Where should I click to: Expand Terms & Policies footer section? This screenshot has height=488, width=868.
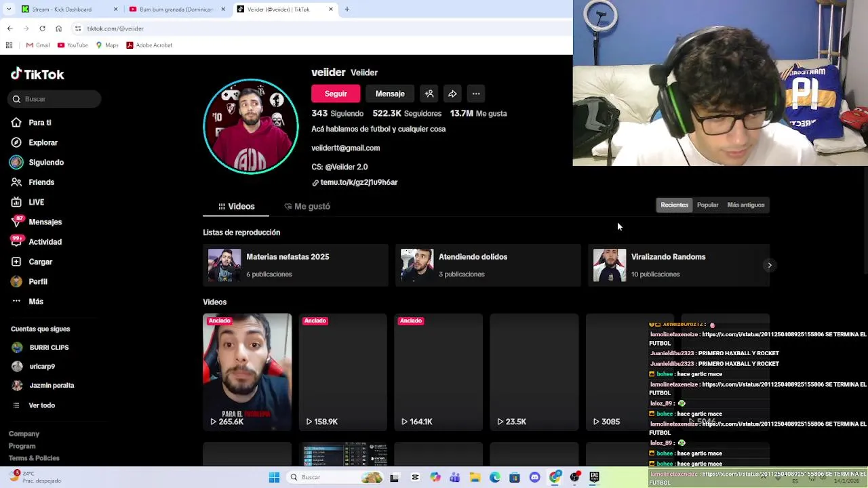tap(34, 458)
